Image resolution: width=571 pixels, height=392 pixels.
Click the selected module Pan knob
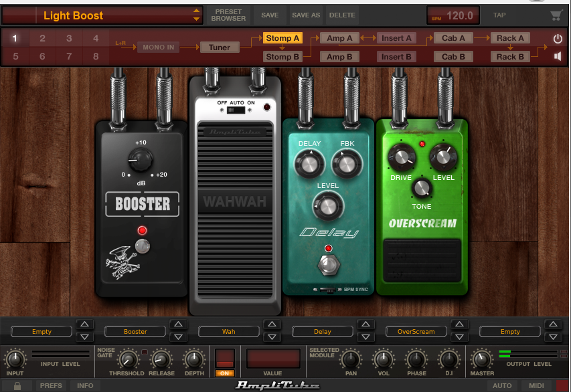tap(351, 360)
